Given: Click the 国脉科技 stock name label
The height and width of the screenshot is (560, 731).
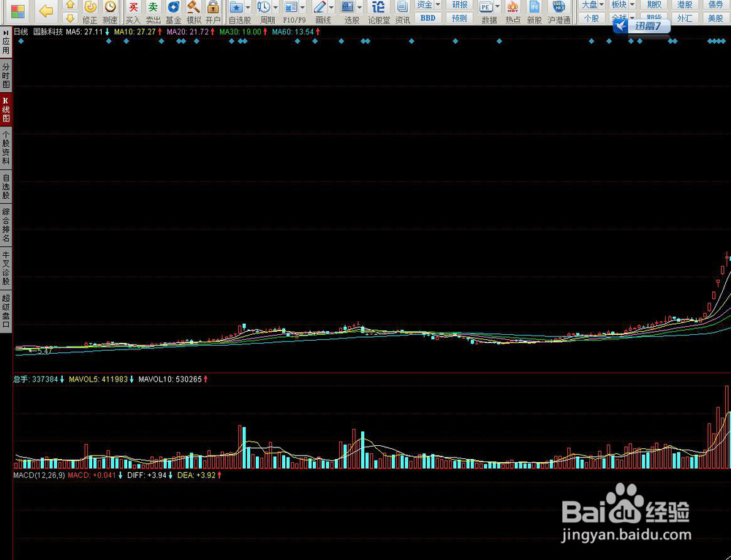Looking at the screenshot, I should (x=48, y=31).
